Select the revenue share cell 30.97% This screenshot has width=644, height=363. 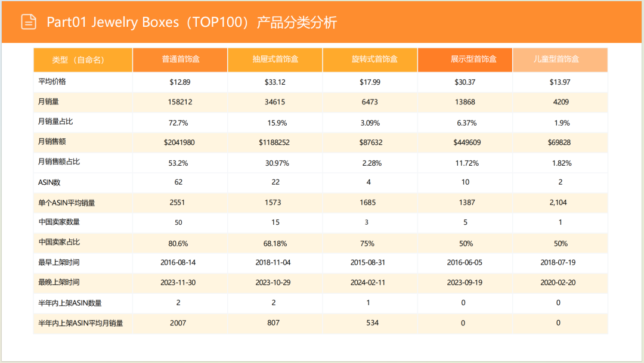coord(277,163)
